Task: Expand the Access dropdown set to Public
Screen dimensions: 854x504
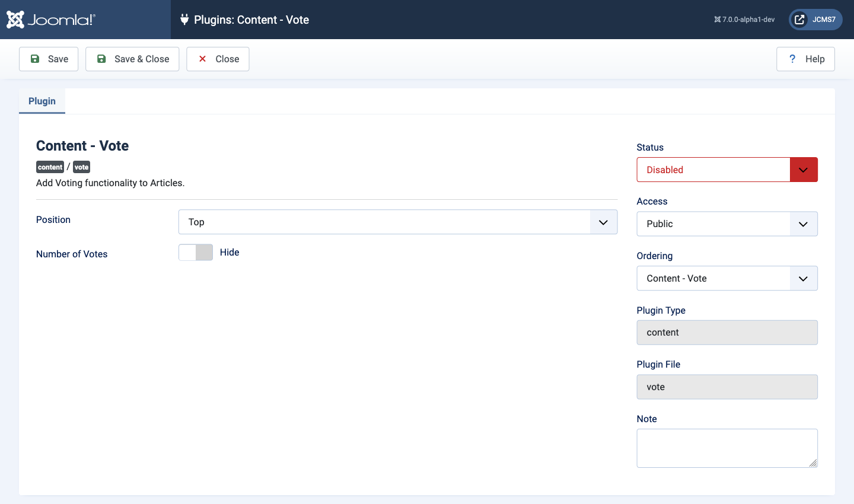Action: click(727, 224)
